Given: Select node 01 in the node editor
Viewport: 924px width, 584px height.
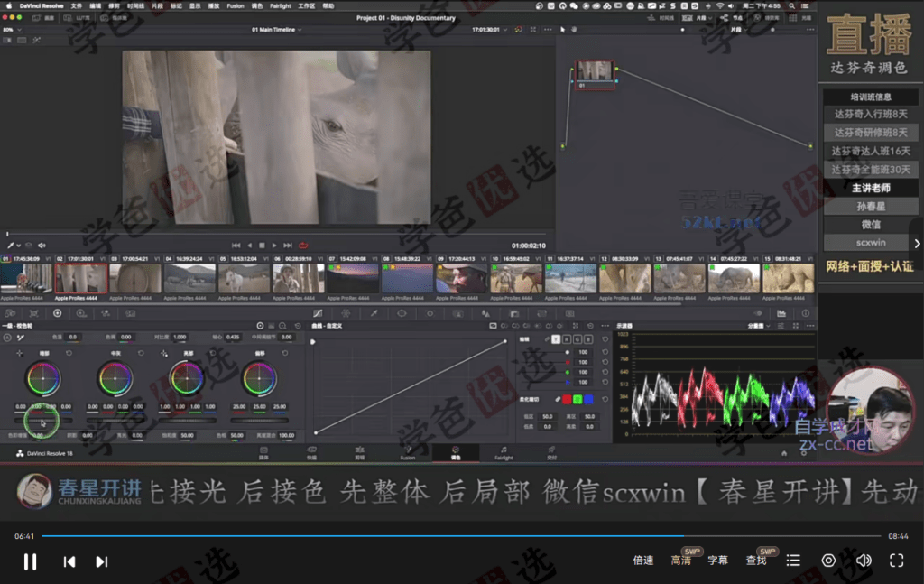Looking at the screenshot, I should 595,74.
